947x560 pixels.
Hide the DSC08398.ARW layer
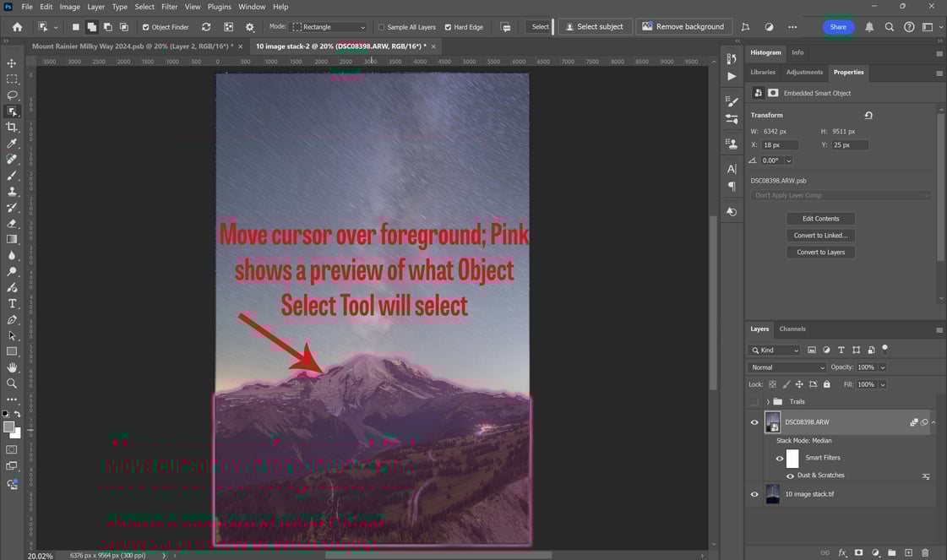pyautogui.click(x=754, y=422)
